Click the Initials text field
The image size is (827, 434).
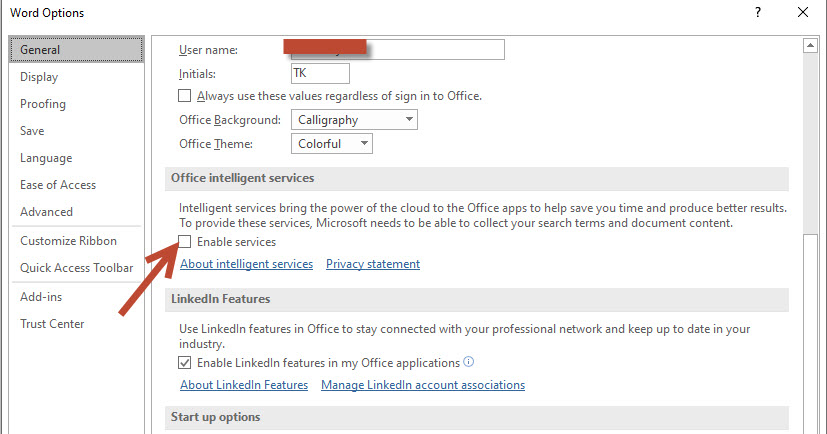(x=320, y=73)
